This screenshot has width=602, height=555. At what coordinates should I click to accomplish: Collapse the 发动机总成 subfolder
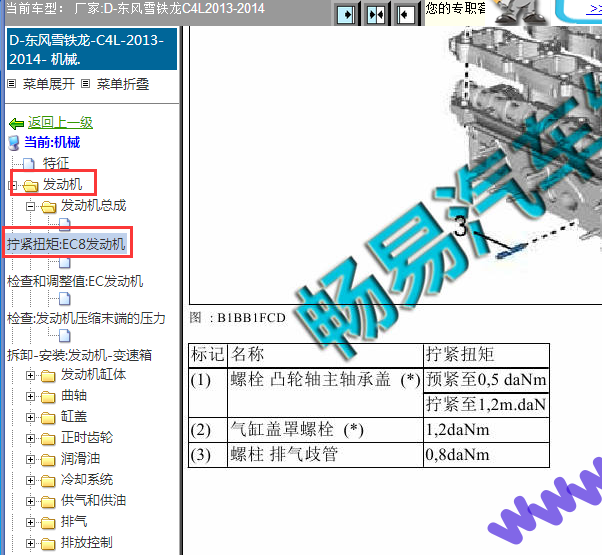31,206
